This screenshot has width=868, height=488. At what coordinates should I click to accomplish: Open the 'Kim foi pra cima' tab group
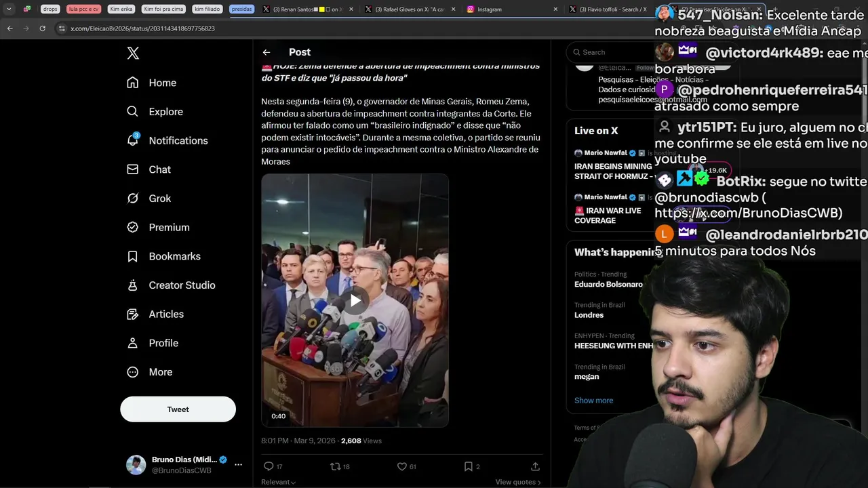(163, 9)
